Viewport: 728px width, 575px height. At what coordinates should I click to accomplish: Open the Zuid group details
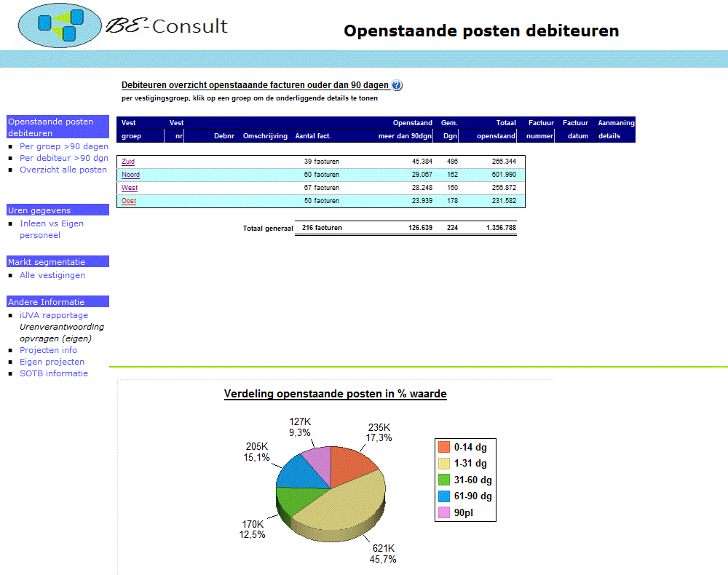tap(128, 162)
